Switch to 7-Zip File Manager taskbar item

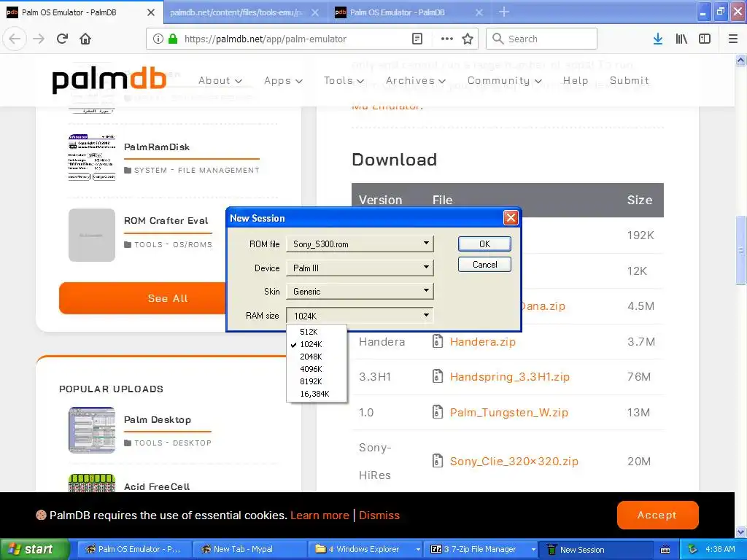(482, 549)
